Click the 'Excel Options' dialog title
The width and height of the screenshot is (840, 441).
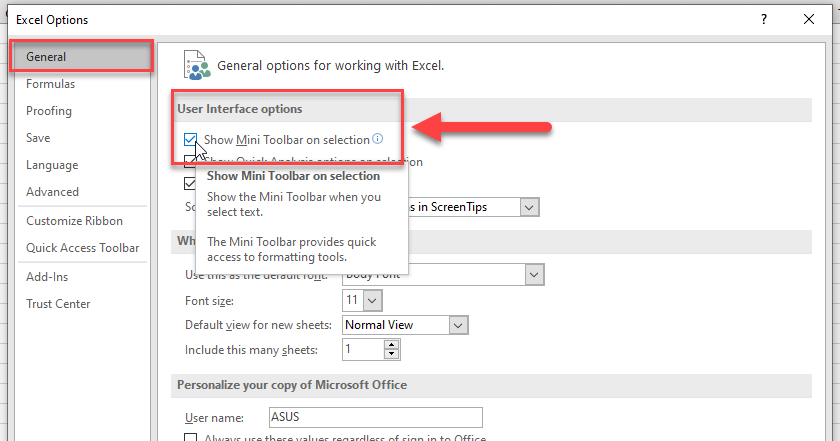(x=52, y=20)
